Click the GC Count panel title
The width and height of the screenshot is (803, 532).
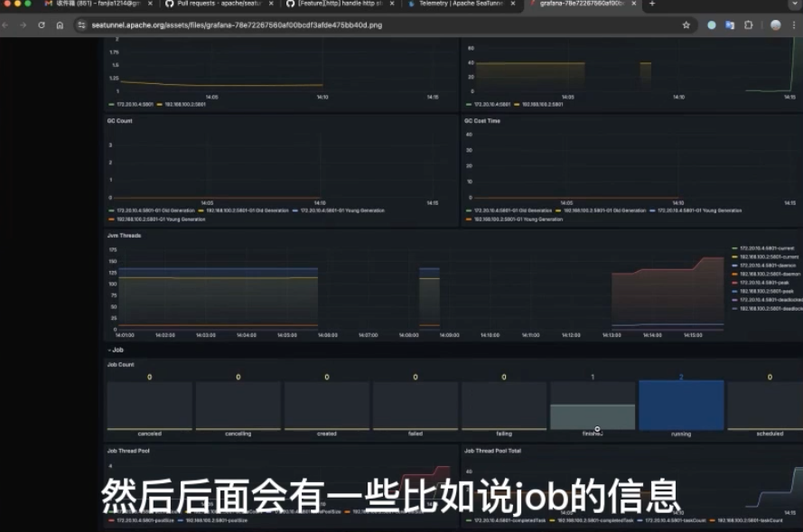pos(119,121)
